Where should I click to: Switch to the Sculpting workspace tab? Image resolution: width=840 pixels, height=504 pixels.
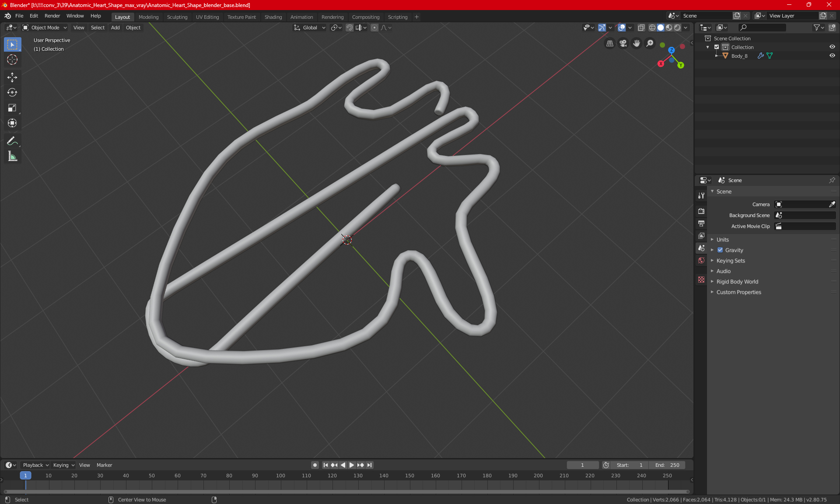[177, 17]
